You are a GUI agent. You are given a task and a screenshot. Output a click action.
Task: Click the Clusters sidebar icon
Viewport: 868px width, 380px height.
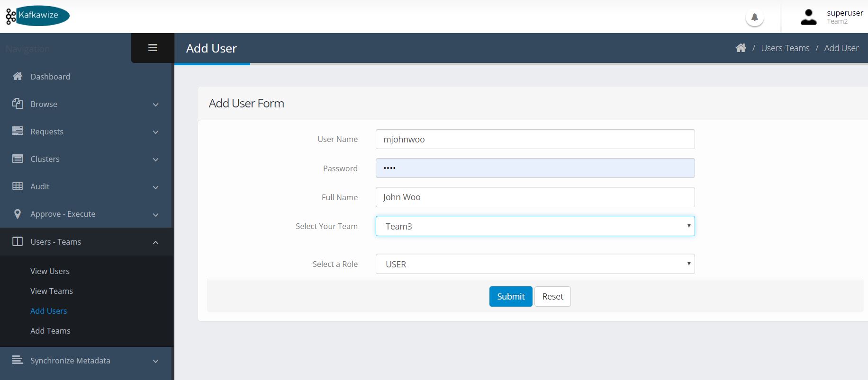18,159
